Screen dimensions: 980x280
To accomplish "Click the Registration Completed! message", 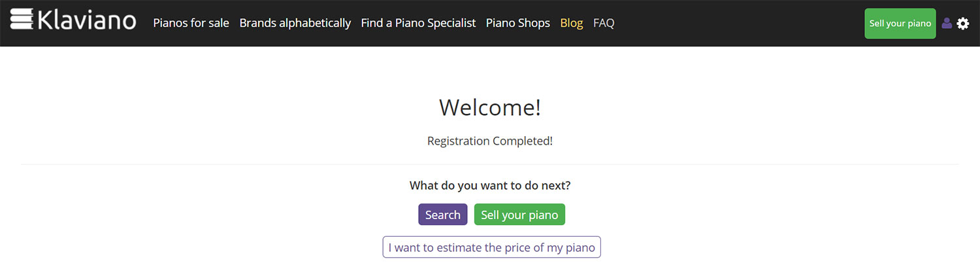I will click(490, 141).
